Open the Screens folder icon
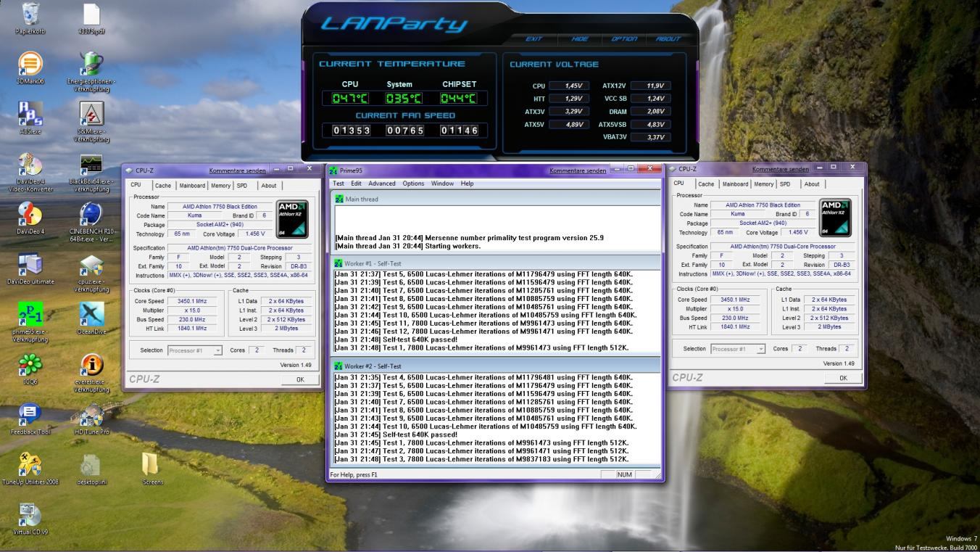 pos(151,464)
